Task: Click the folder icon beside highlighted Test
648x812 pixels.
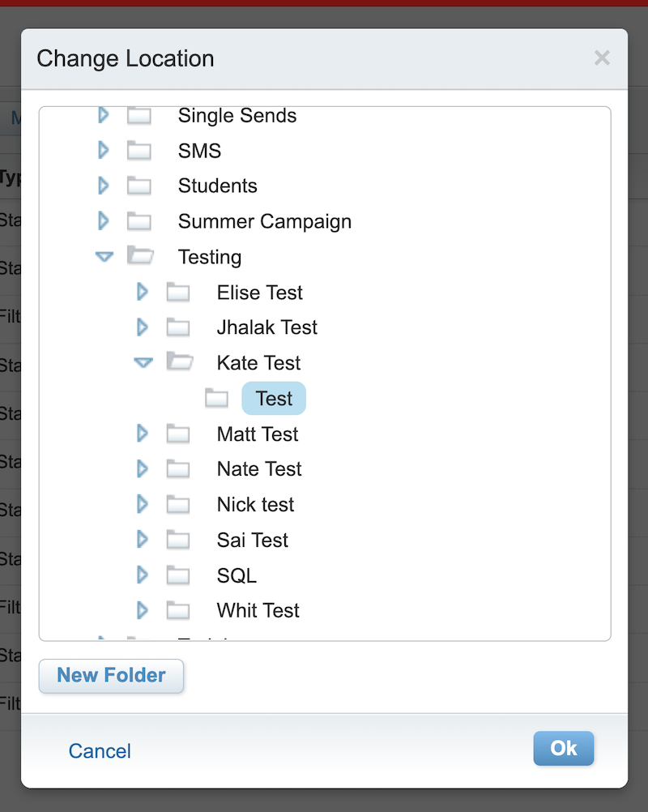Action: [216, 398]
